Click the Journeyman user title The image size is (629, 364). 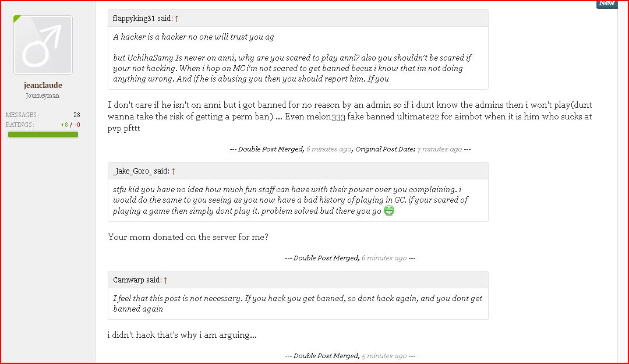tap(43, 96)
